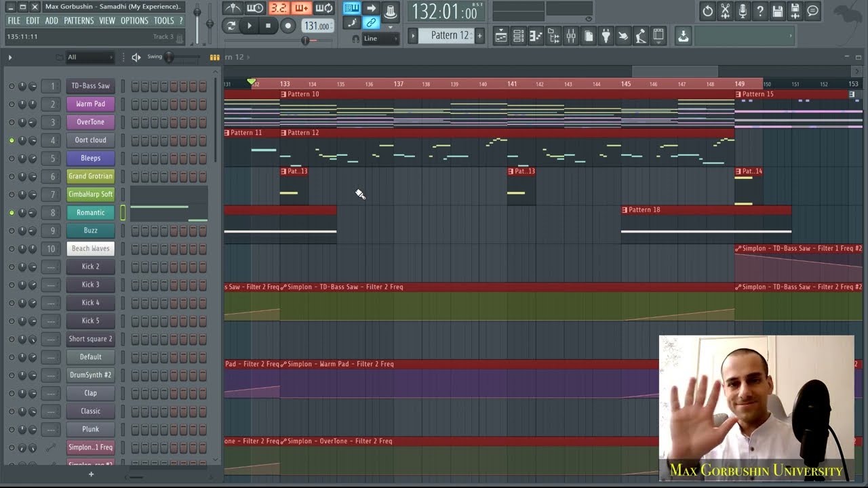Toggle typing keyboard to piano button
868x488 pixels.
click(x=351, y=8)
